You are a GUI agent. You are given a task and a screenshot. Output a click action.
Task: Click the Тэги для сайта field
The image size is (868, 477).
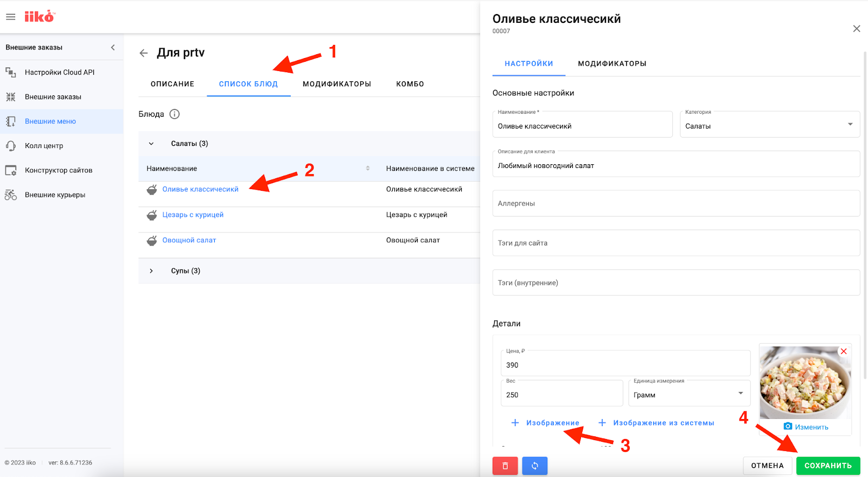coord(676,243)
